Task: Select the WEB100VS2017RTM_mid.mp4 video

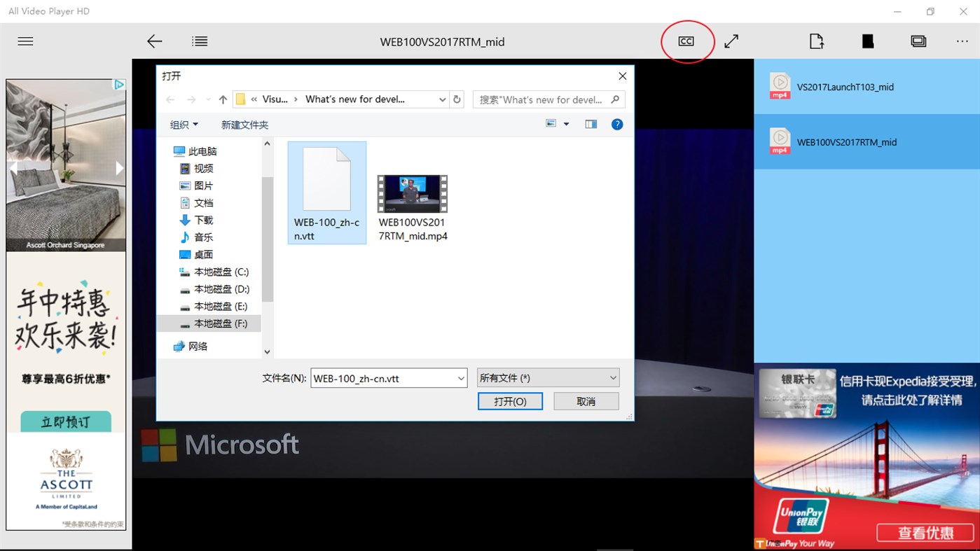Action: tap(412, 194)
